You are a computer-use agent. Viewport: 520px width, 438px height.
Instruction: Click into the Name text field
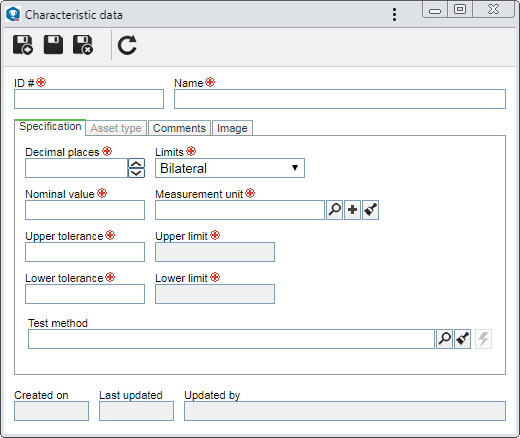[x=340, y=99]
